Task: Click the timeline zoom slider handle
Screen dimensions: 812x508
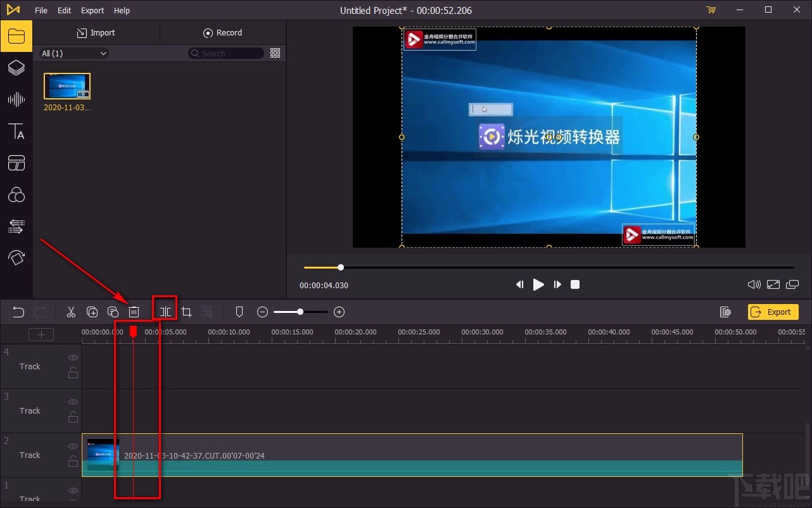Action: pos(300,312)
